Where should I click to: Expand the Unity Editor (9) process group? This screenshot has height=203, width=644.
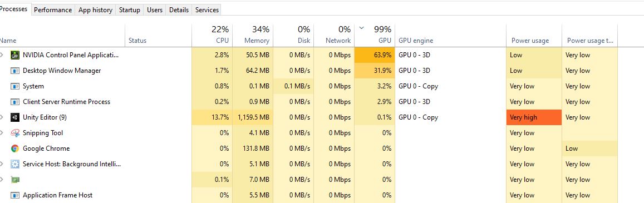2,117
